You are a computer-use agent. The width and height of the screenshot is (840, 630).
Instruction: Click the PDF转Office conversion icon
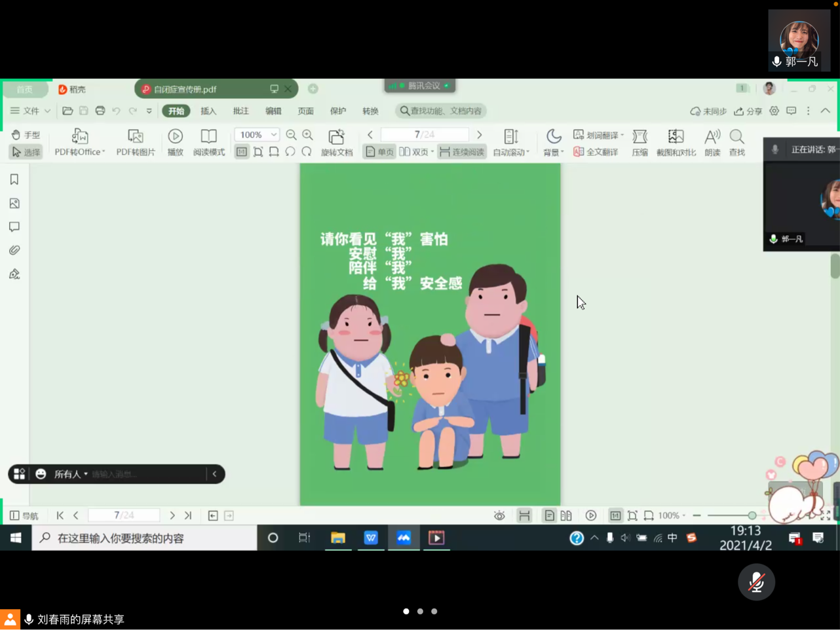[x=79, y=136]
